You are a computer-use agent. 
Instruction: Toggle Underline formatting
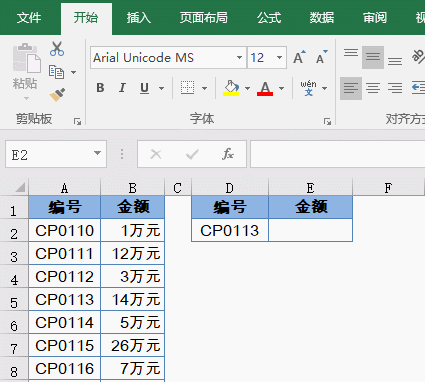coord(144,88)
